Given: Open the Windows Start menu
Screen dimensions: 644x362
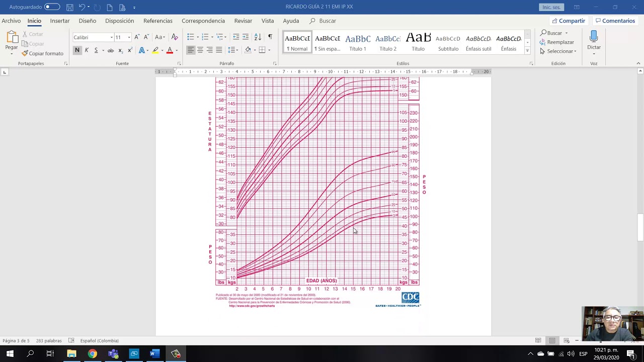Looking at the screenshot, I should [10, 354].
